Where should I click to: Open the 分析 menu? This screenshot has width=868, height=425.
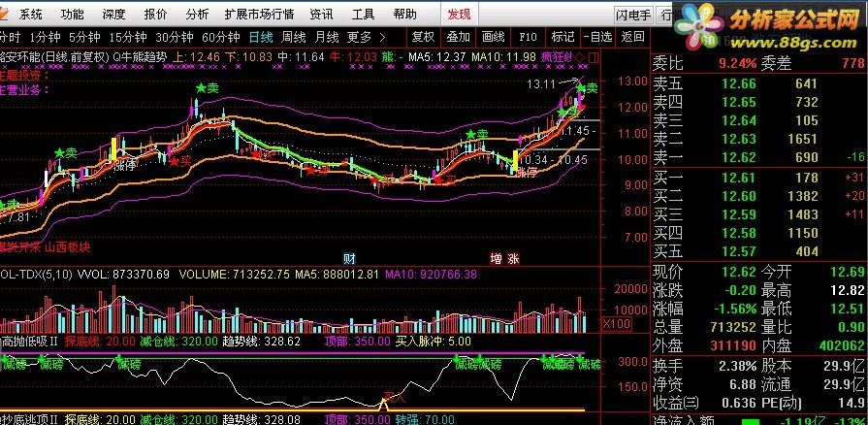pyautogui.click(x=197, y=14)
